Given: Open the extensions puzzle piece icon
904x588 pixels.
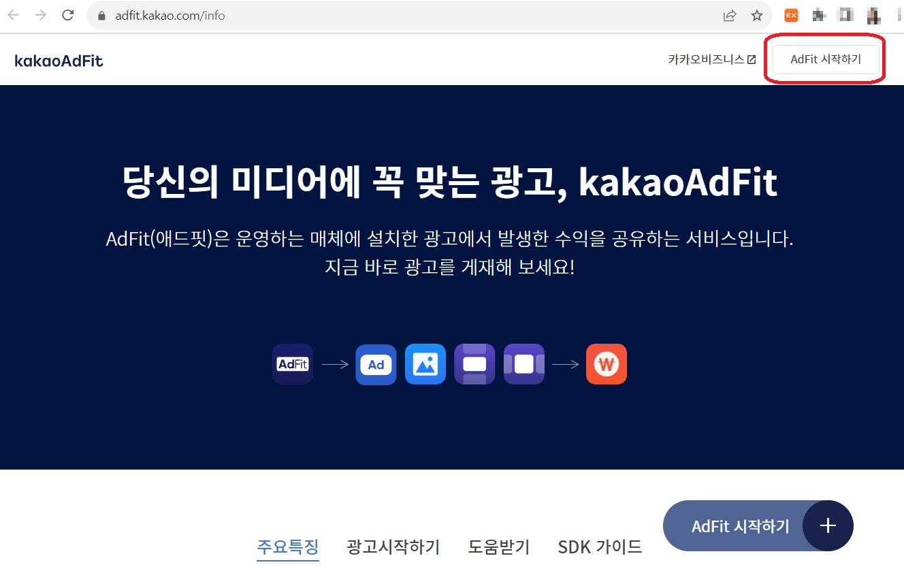Looking at the screenshot, I should point(820,15).
